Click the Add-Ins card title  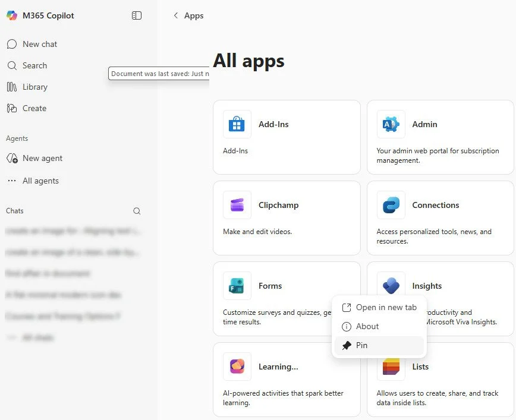[273, 124]
